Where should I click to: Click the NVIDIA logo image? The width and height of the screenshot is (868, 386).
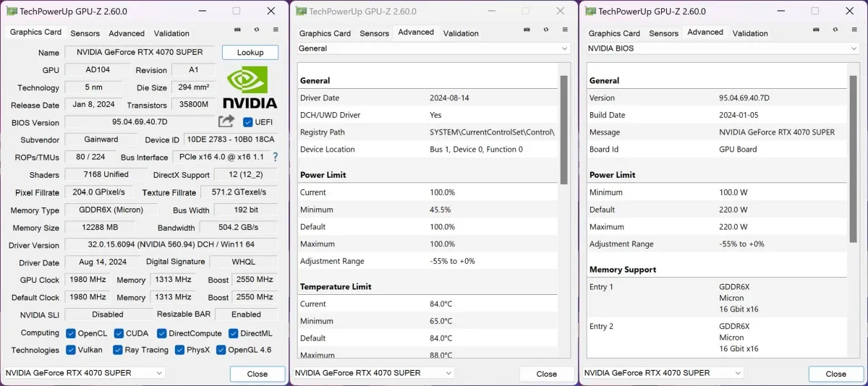[x=250, y=87]
